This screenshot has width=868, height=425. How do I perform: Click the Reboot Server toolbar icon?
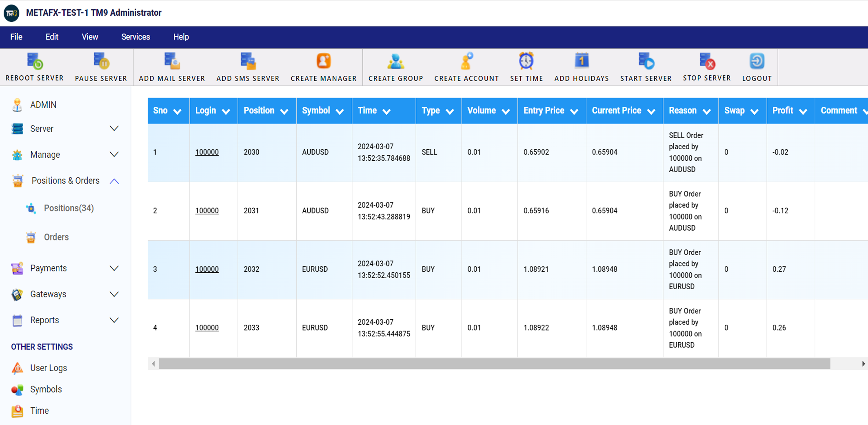tap(35, 61)
